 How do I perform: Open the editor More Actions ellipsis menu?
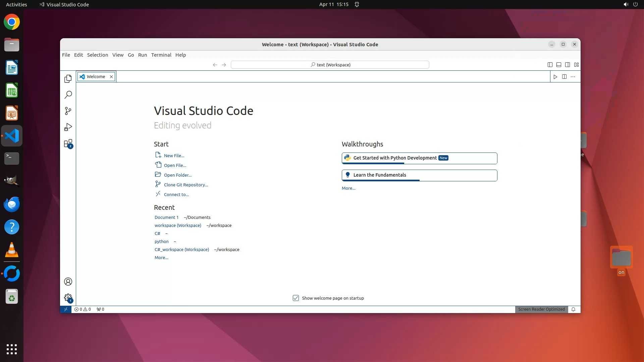click(x=573, y=77)
